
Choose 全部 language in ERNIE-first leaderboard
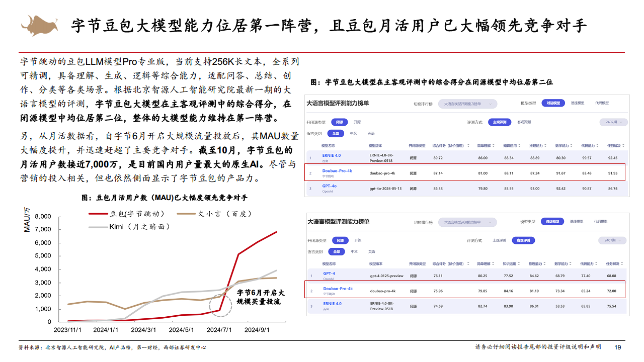point(336,133)
